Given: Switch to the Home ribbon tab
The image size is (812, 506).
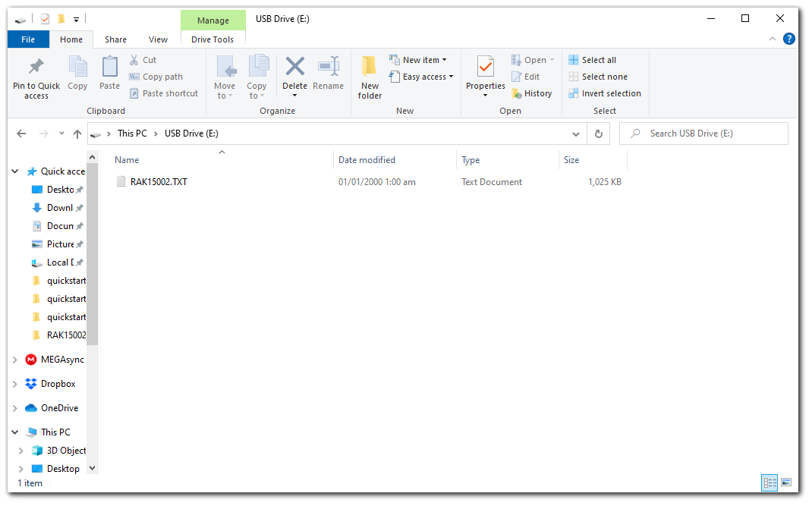Looking at the screenshot, I should pos(71,39).
